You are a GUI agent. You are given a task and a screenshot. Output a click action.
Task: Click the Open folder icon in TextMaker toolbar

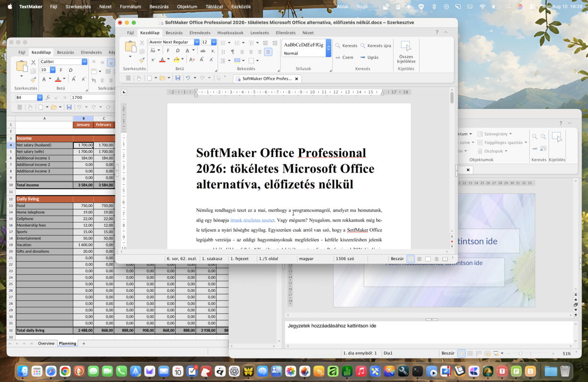[162, 78]
